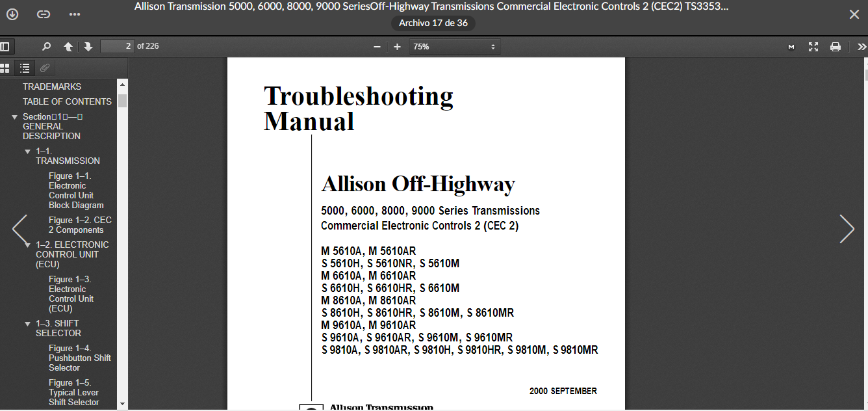868x411 pixels.
Task: Click the 'Troubleshooting Manual' heading on page
Action: coord(358,109)
